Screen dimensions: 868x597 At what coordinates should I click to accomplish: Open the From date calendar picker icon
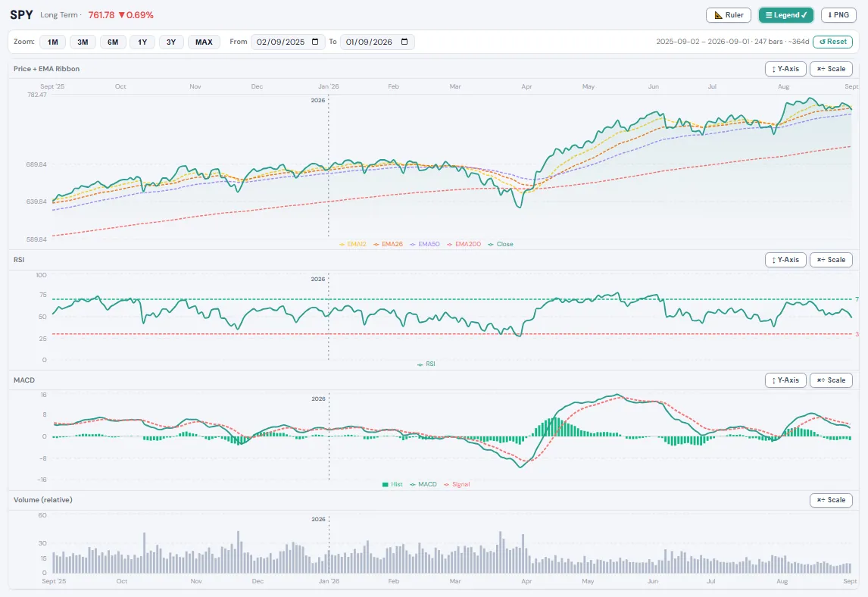click(315, 42)
